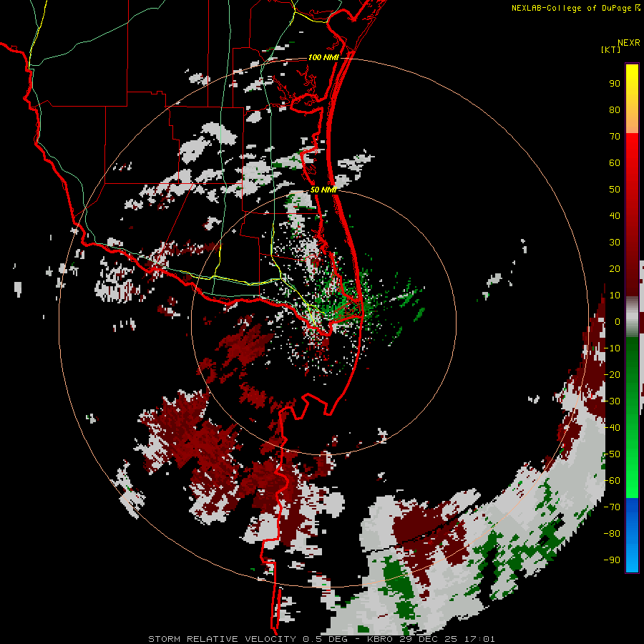Image resolution: width=644 pixels, height=644 pixels.
Task: Click the velocity color scale bar
Action: [x=632, y=318]
